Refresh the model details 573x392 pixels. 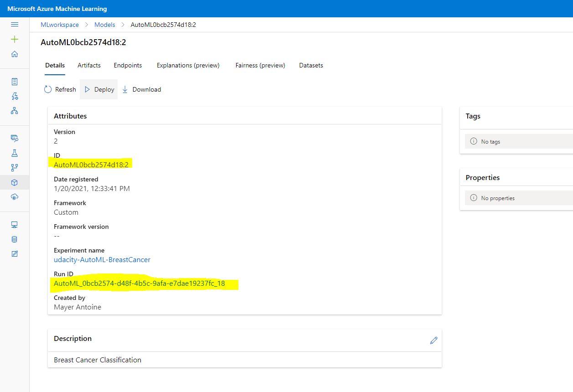60,89
